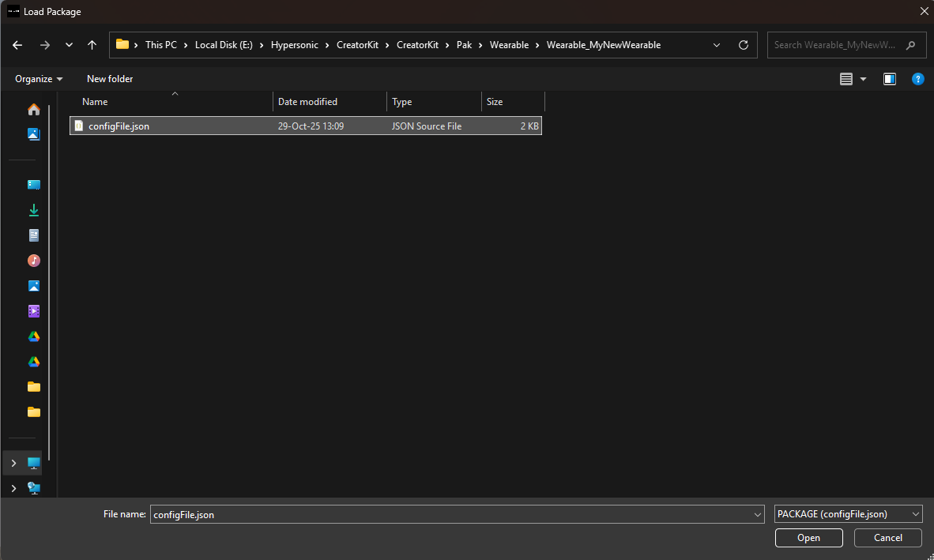This screenshot has width=934, height=560.
Task: Select configFile.json in the file list
Action: [119, 126]
